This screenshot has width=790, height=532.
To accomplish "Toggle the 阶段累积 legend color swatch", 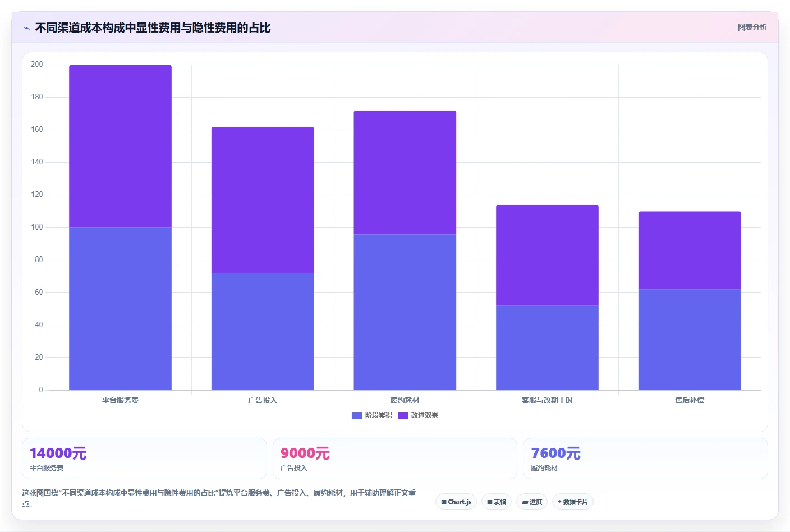I will pyautogui.click(x=357, y=416).
